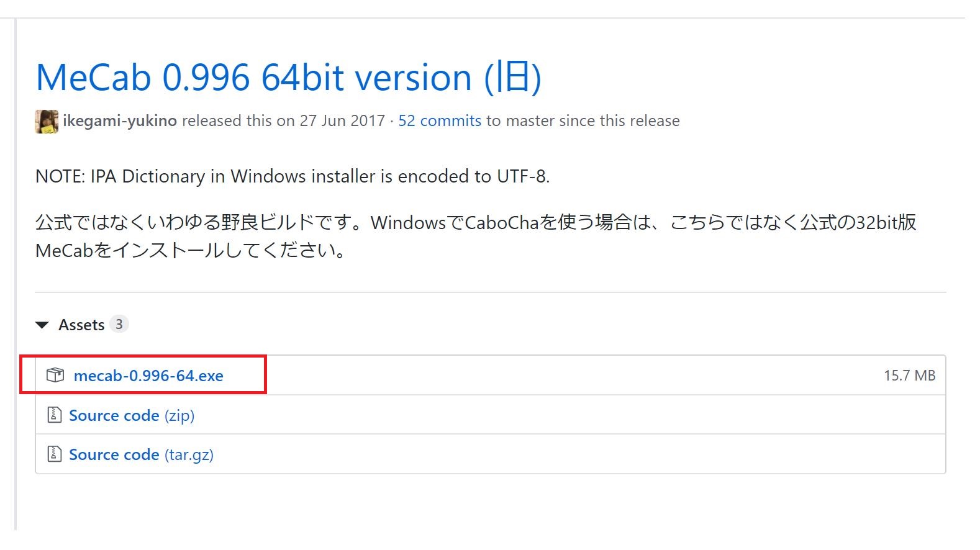The width and height of the screenshot is (980, 550).
Task: Click the Assets heading label
Action: point(82,324)
